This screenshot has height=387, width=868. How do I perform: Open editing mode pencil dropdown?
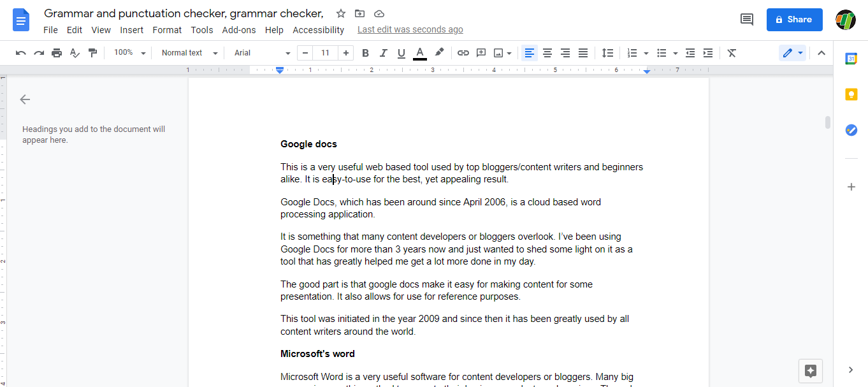[x=793, y=53]
